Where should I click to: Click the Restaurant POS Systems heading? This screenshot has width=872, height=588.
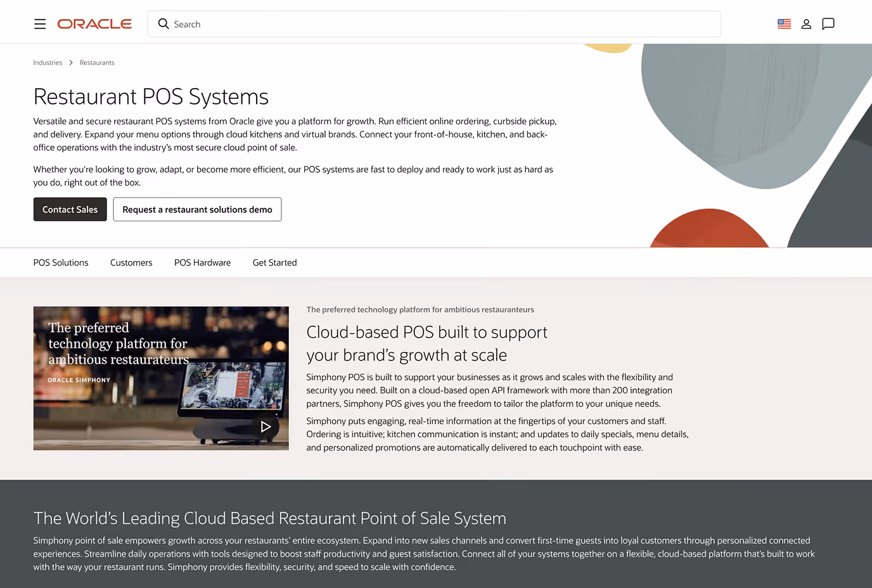[151, 97]
